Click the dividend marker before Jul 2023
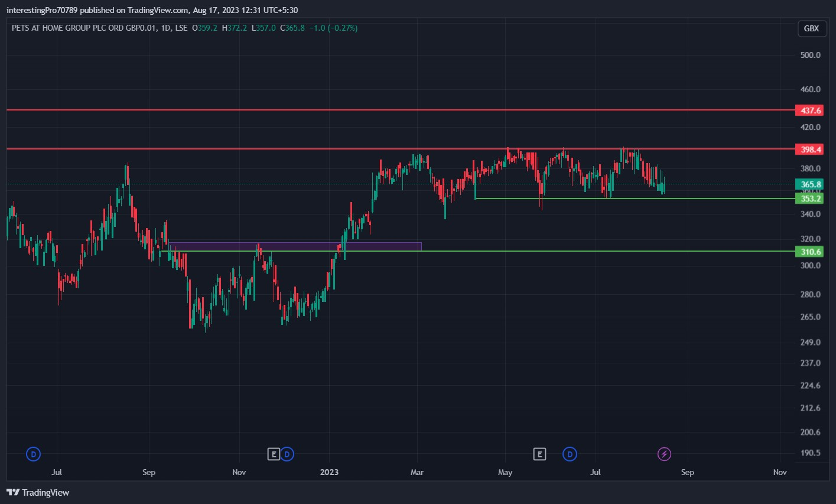 pos(570,454)
